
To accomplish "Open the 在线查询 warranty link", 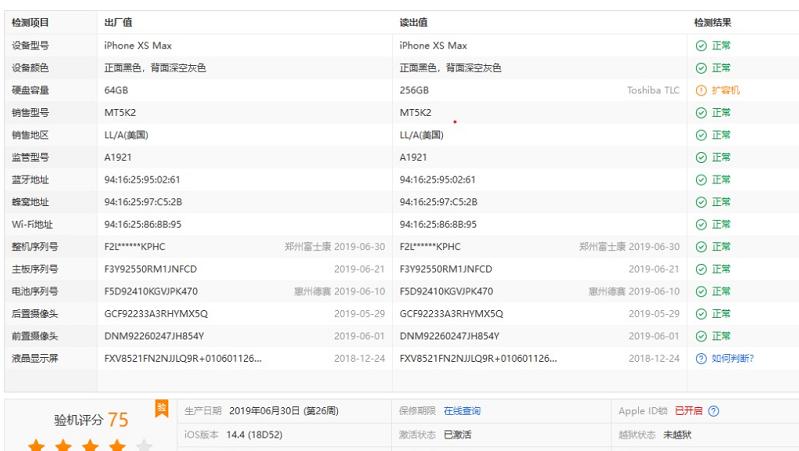I will coord(462,411).
